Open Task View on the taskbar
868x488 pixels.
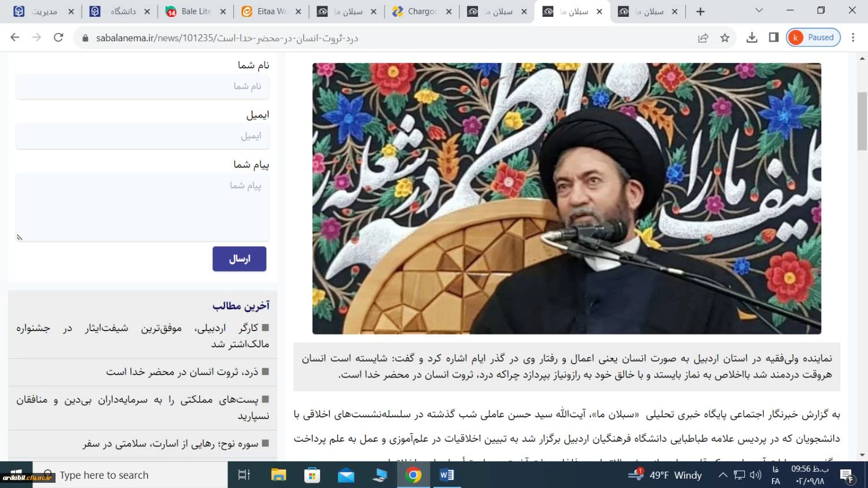pos(244,475)
